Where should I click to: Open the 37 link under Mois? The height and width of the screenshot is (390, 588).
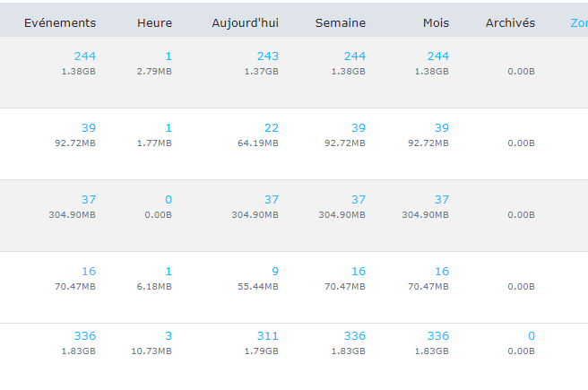click(441, 200)
